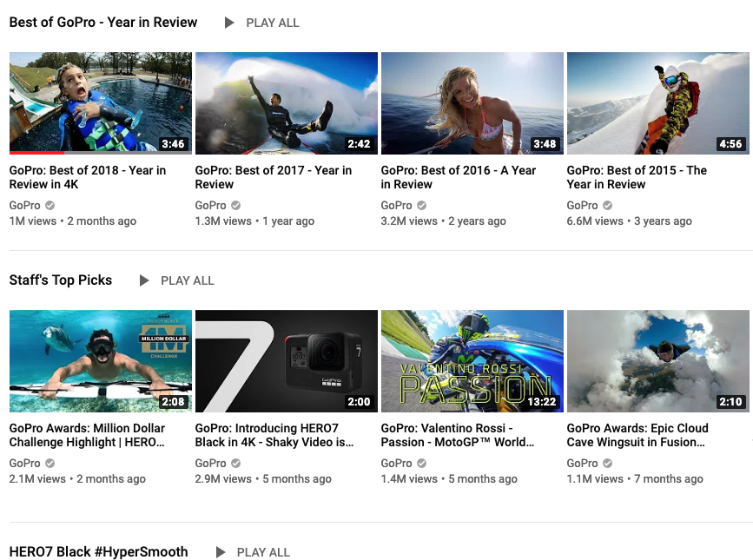Click verified badge under Best of 2017 video

(x=235, y=206)
